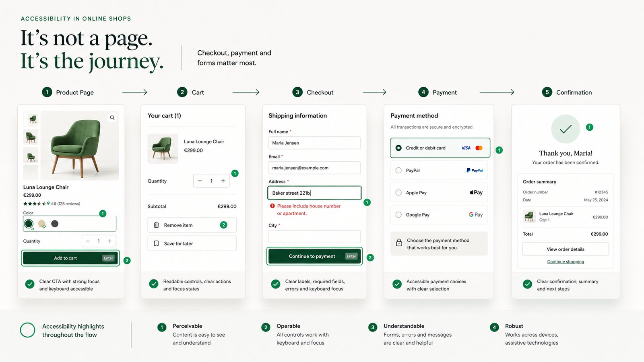Viewport: 644px width, 362px height.
Task: Click green check icon beside Clear CTA text
Action: point(30,284)
